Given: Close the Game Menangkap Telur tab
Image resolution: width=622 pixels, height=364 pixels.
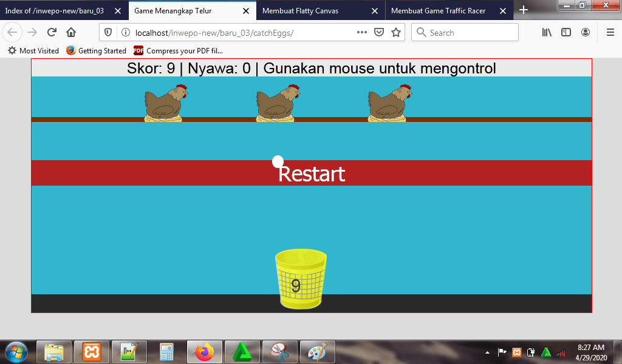Looking at the screenshot, I should tap(246, 11).
